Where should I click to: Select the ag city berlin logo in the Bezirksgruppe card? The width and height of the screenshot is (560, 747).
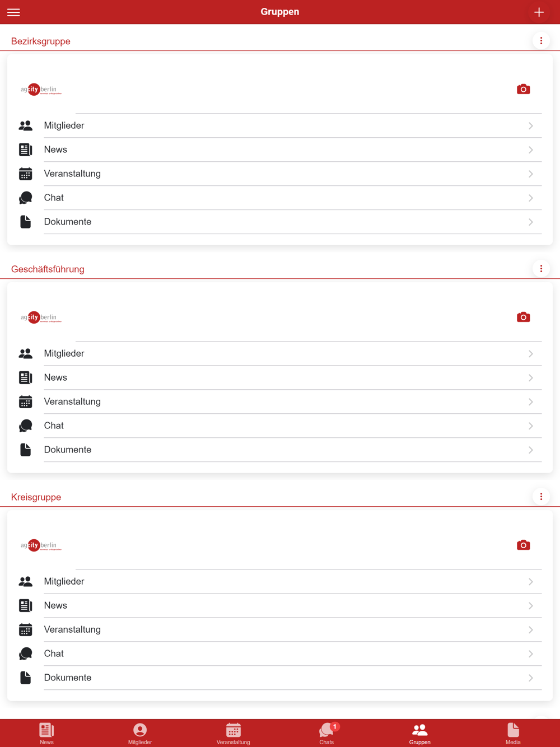[x=41, y=90]
